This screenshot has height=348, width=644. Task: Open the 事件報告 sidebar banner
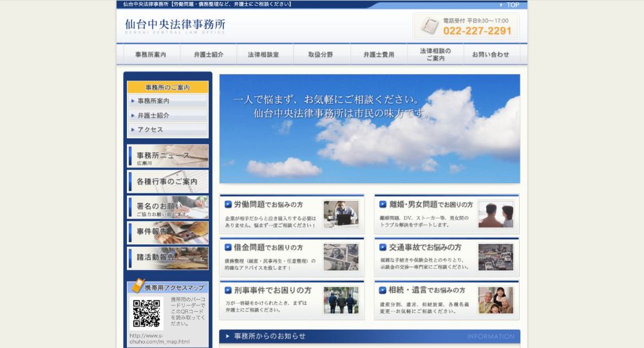click(x=167, y=232)
